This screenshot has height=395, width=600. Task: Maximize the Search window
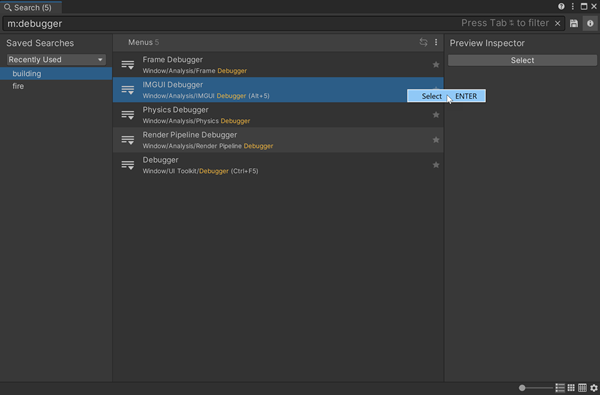(584, 6)
